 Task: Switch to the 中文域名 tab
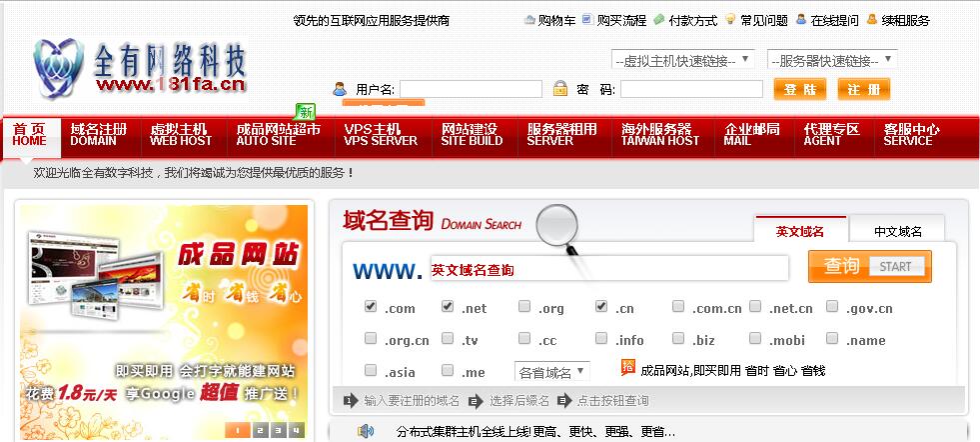click(x=897, y=231)
